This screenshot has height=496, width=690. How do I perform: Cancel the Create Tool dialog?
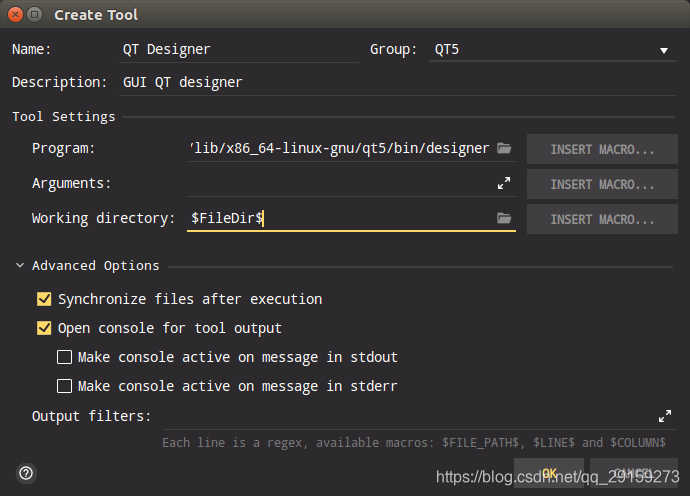click(634, 473)
